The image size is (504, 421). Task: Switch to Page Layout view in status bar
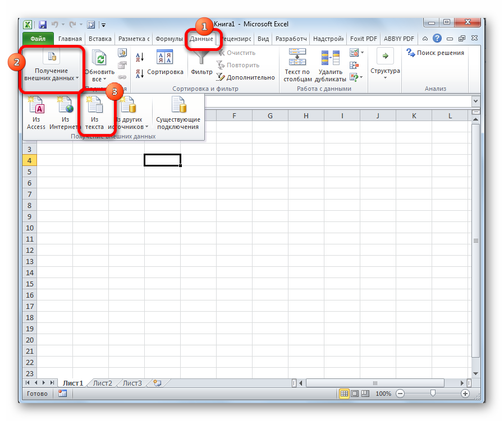(x=354, y=394)
